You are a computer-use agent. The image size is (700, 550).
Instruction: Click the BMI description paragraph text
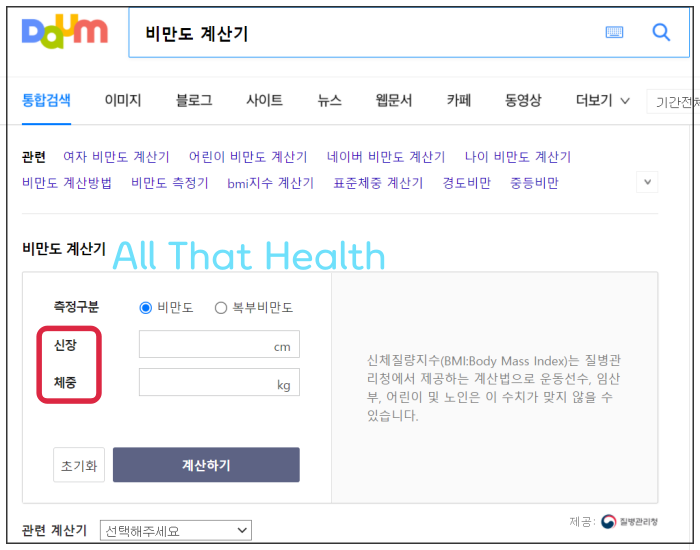[493, 388]
